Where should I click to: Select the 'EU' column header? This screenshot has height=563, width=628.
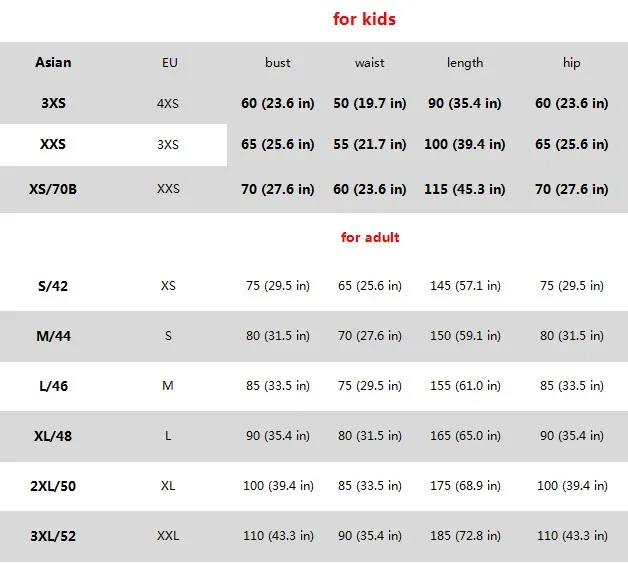tap(169, 63)
